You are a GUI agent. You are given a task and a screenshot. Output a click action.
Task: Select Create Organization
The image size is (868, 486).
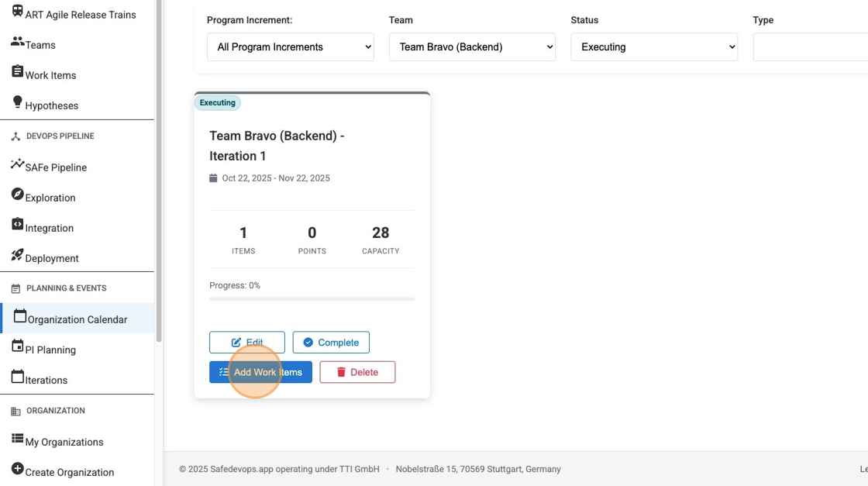click(x=69, y=471)
